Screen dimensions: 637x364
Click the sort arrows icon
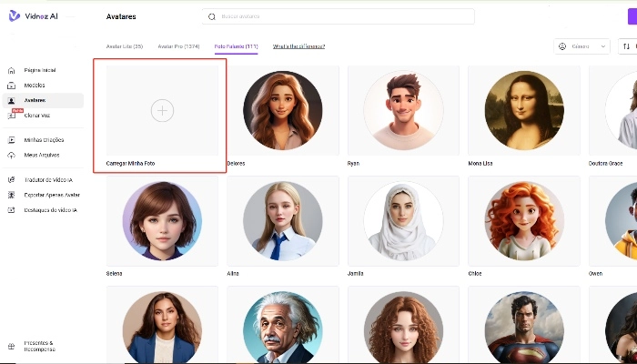tap(626, 46)
